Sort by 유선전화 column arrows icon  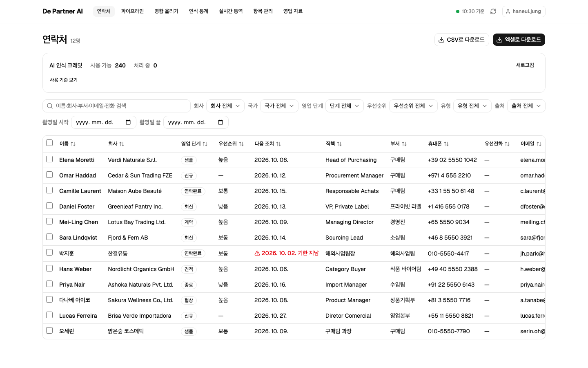pyautogui.click(x=507, y=144)
